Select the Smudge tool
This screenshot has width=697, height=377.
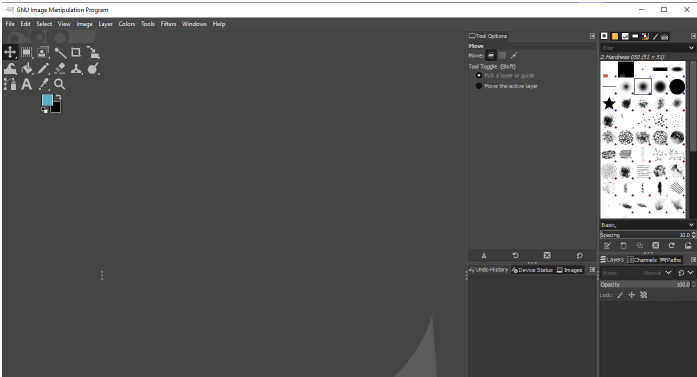93,68
